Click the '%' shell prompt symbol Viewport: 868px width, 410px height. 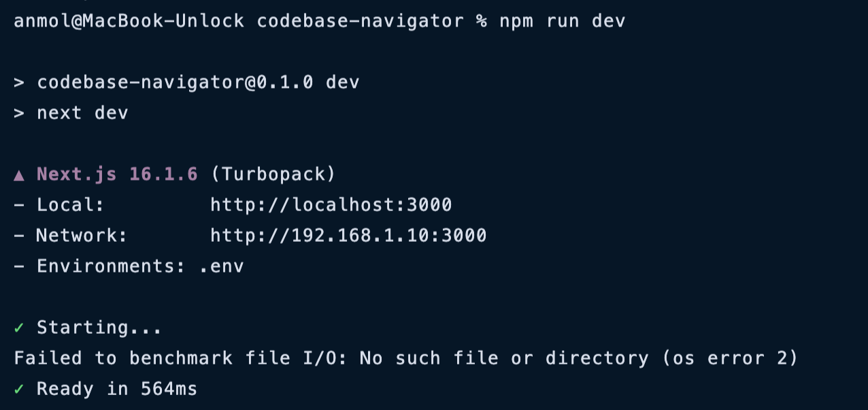coord(482,21)
